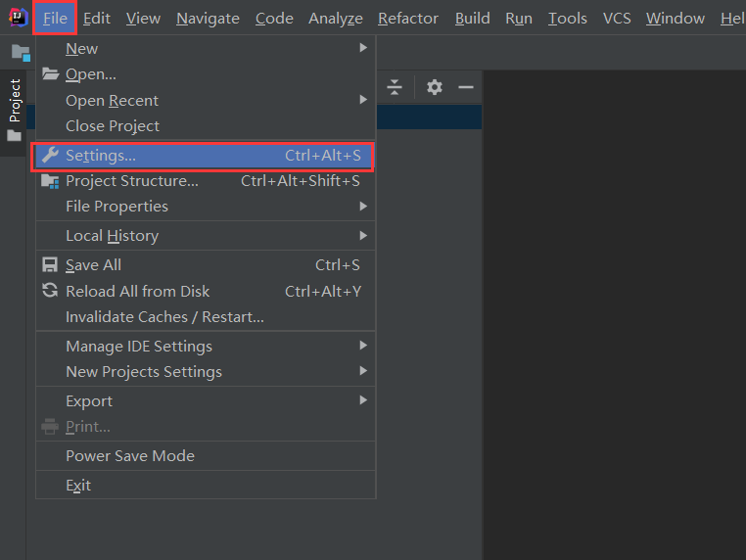
Task: Open the Analyze menu
Action: (336, 18)
